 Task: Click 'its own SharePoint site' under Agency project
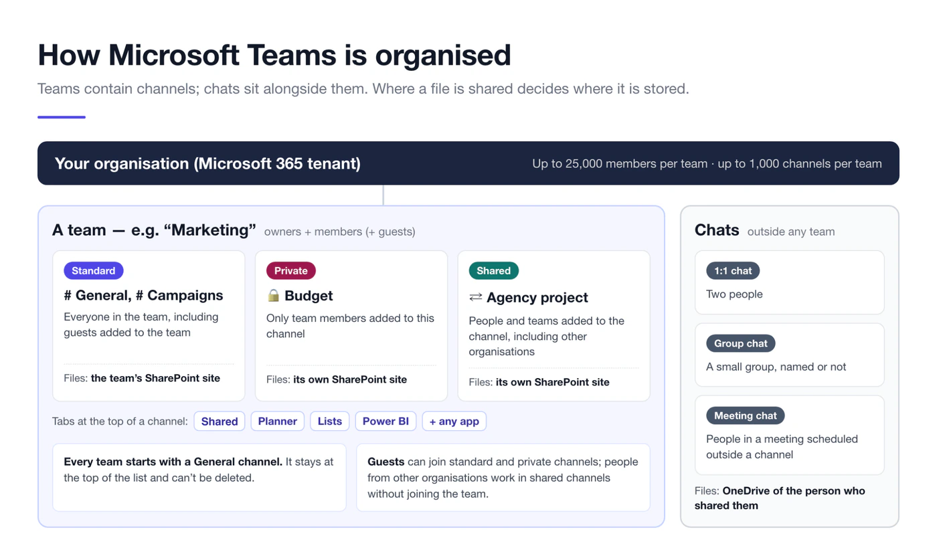coord(553,382)
